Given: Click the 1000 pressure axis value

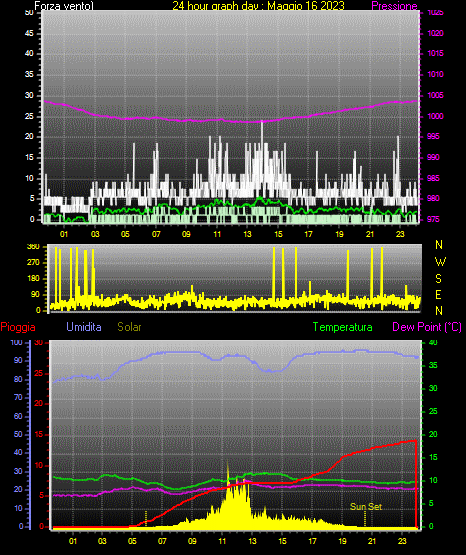Looking at the screenshot, I should [x=435, y=116].
